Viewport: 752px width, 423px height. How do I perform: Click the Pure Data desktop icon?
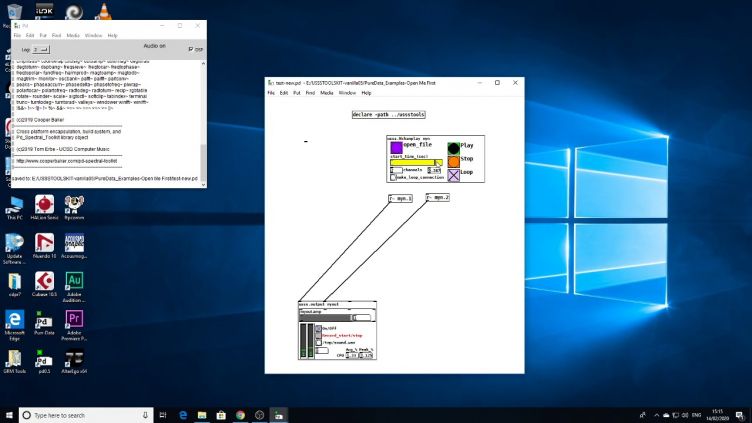point(44,323)
